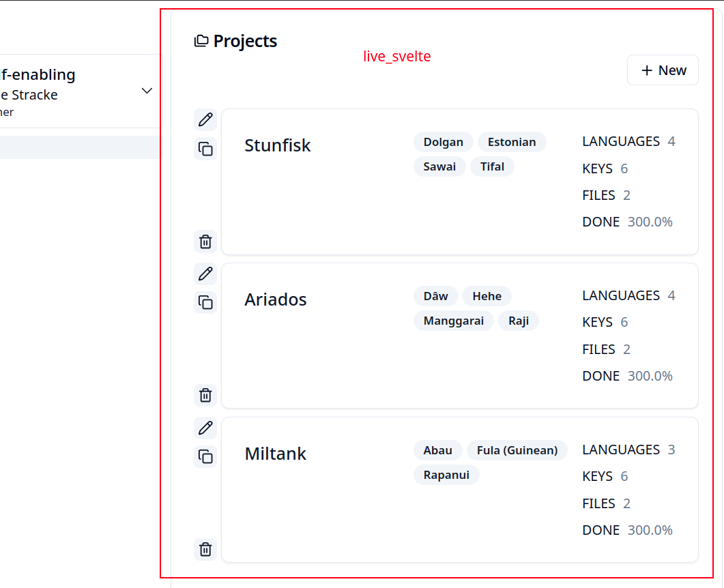Click the Projects page heading
724x588 pixels.
tap(245, 41)
